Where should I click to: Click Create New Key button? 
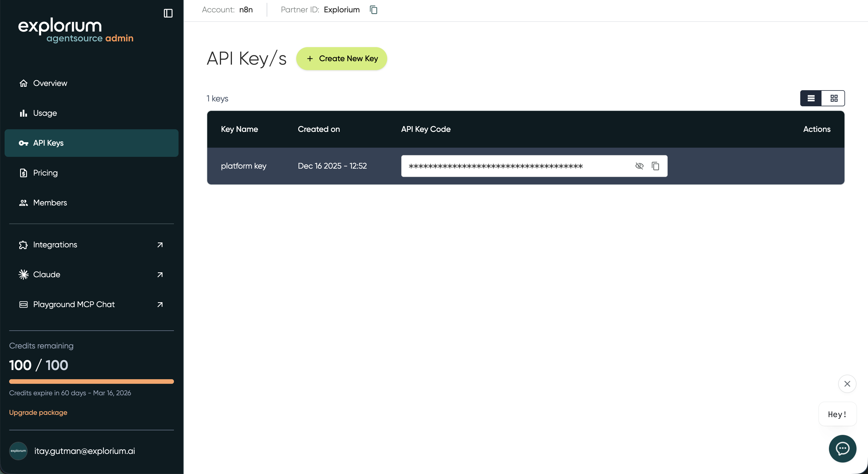tap(341, 59)
